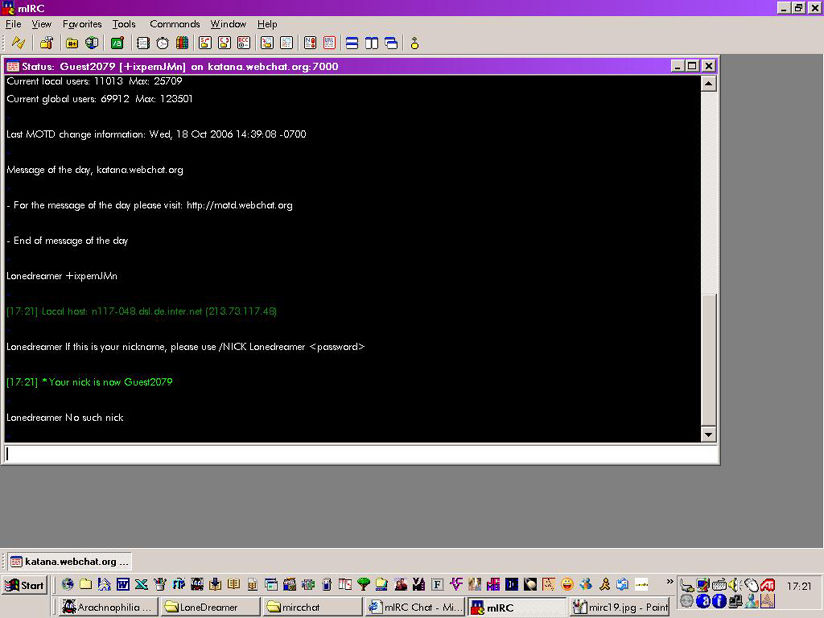Click the Status window scroll down arrow
824x618 pixels.
coord(708,434)
